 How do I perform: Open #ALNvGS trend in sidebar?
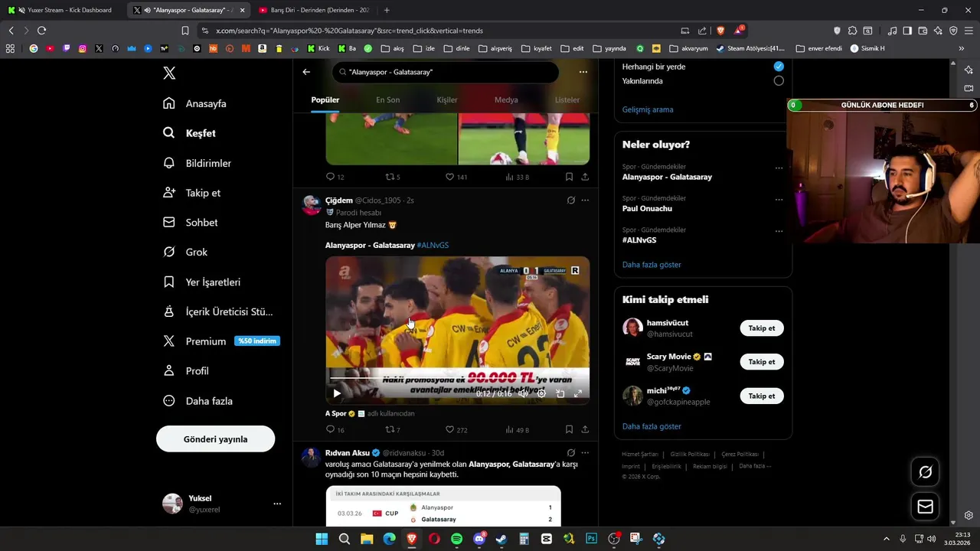click(x=639, y=240)
